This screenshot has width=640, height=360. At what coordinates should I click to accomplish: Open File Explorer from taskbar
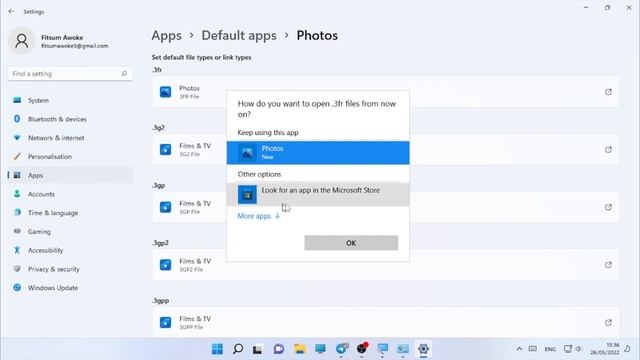click(300, 349)
